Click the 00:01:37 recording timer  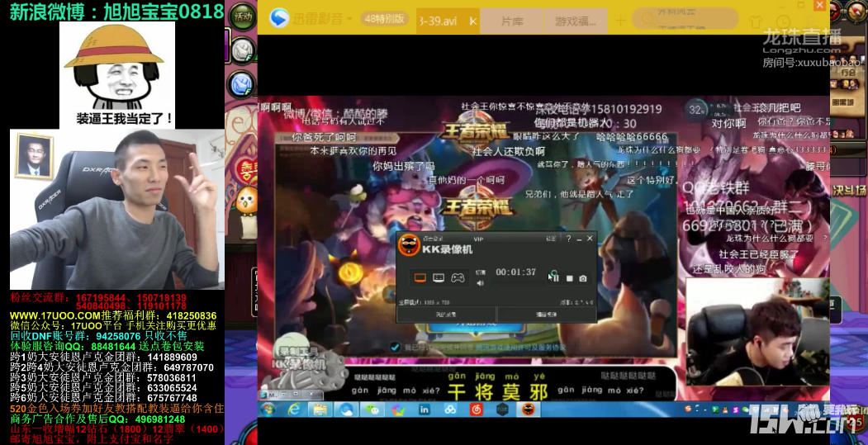[x=516, y=272]
